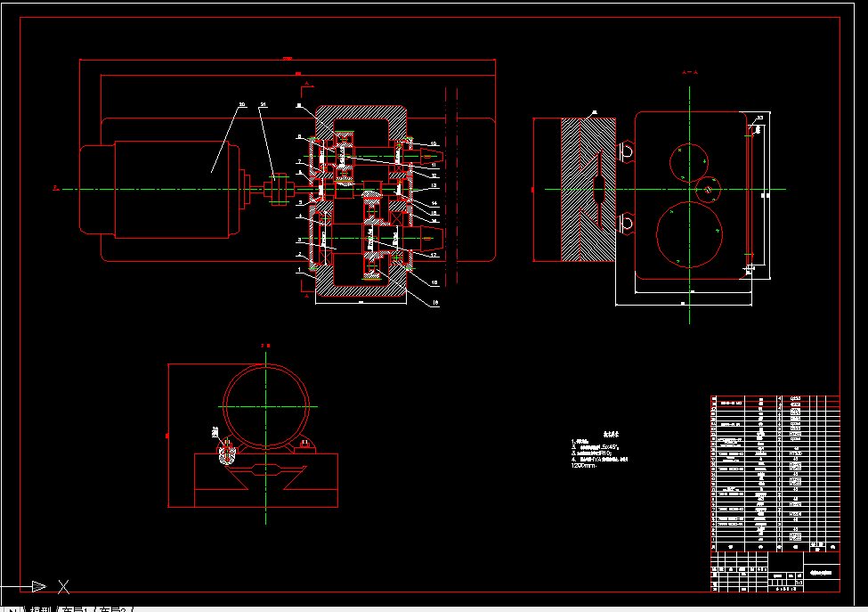Click the A-A section view label
Image resolution: width=868 pixels, height=612 pixels.
(x=690, y=72)
